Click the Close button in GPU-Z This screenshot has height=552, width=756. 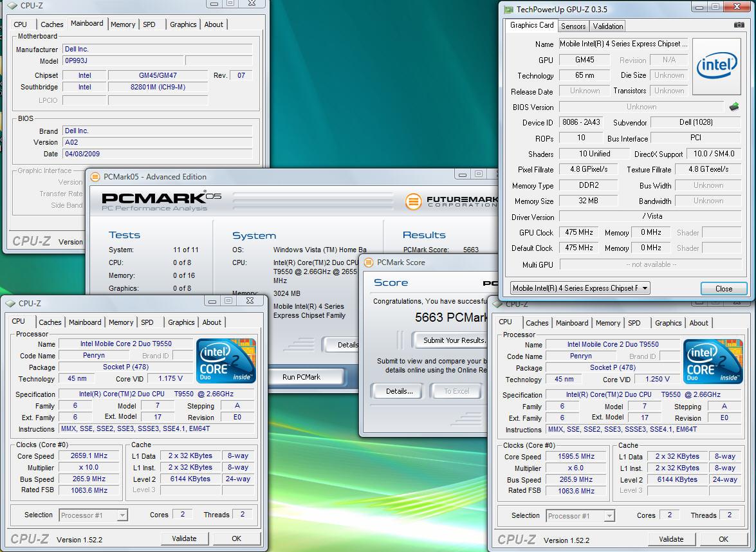724,288
